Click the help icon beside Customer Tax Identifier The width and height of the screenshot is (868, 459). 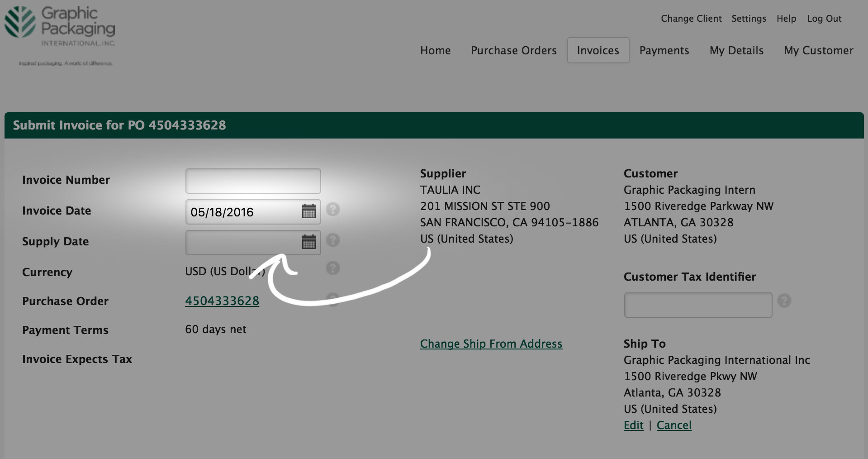(x=784, y=301)
